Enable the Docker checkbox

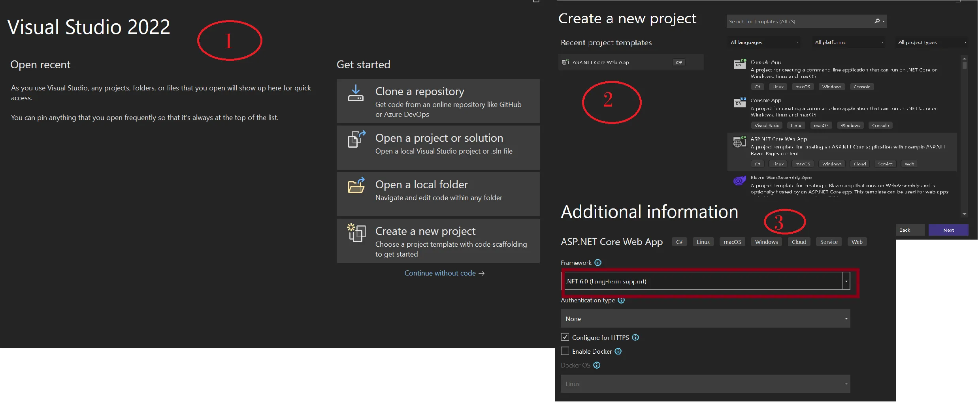coord(565,351)
